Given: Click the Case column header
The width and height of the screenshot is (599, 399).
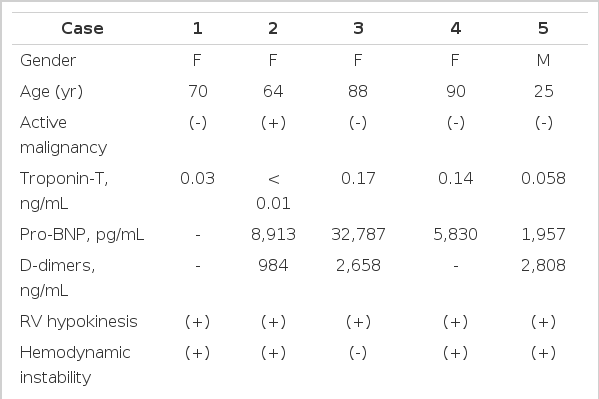Looking at the screenshot, I should (x=82, y=28).
